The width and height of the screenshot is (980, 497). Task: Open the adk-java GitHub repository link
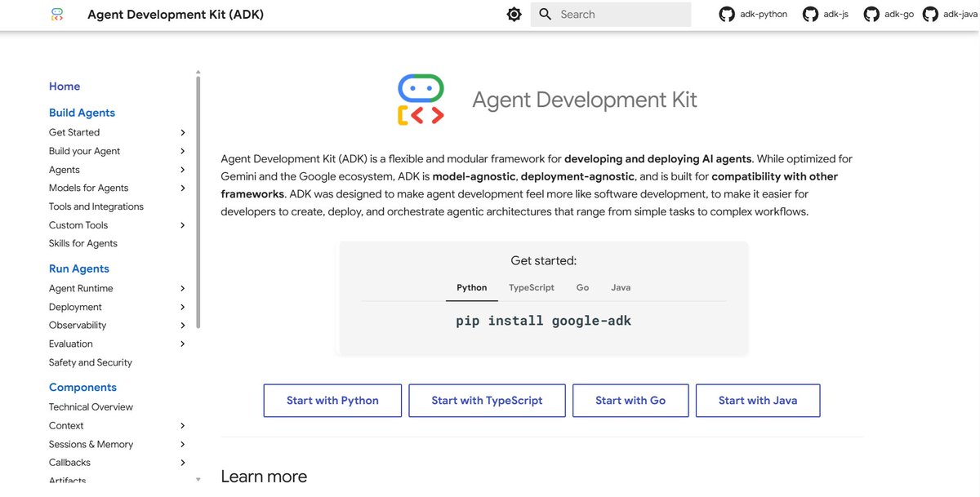950,15
